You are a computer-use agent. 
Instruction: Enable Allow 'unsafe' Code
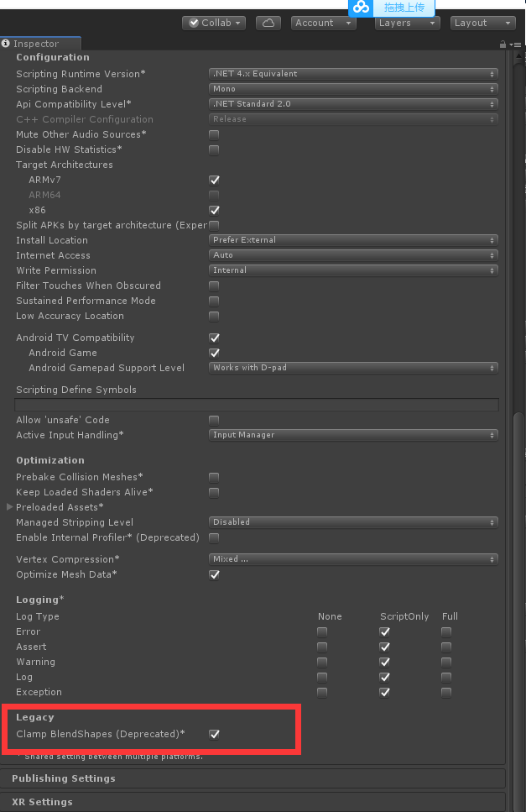214,420
